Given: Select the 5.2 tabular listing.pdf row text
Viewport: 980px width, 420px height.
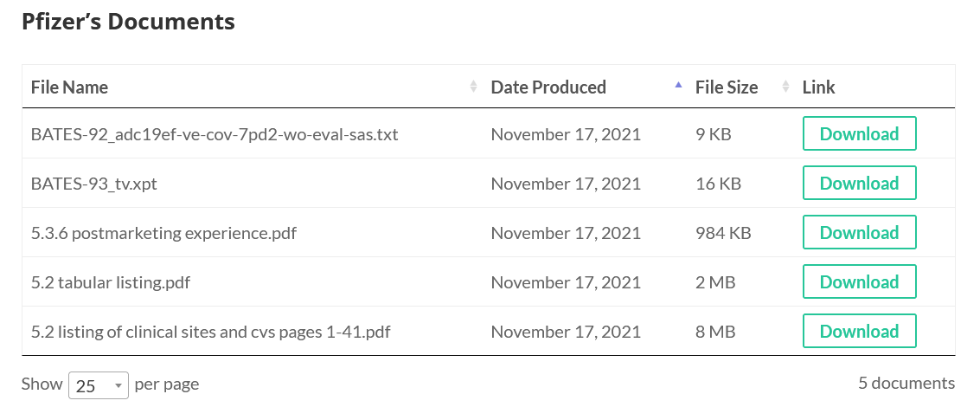Looking at the screenshot, I should 110,282.
